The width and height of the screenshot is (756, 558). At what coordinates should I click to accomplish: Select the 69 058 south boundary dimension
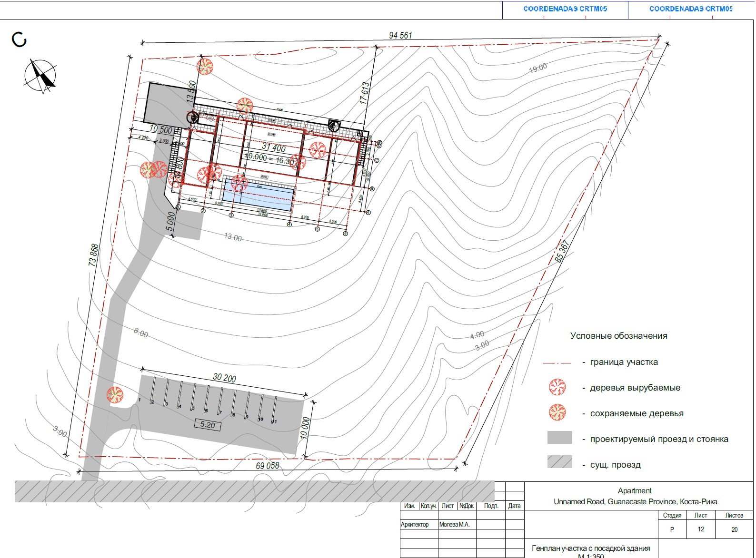coord(268,466)
